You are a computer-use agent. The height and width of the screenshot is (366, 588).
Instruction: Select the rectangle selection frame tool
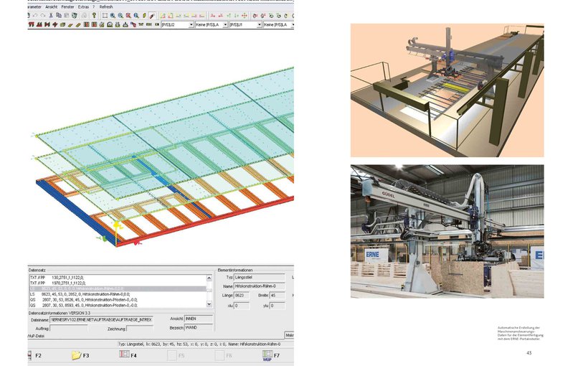pos(105,15)
